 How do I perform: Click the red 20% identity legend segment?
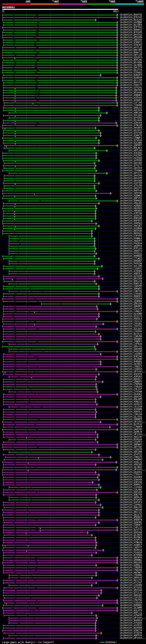tap(16, 4)
